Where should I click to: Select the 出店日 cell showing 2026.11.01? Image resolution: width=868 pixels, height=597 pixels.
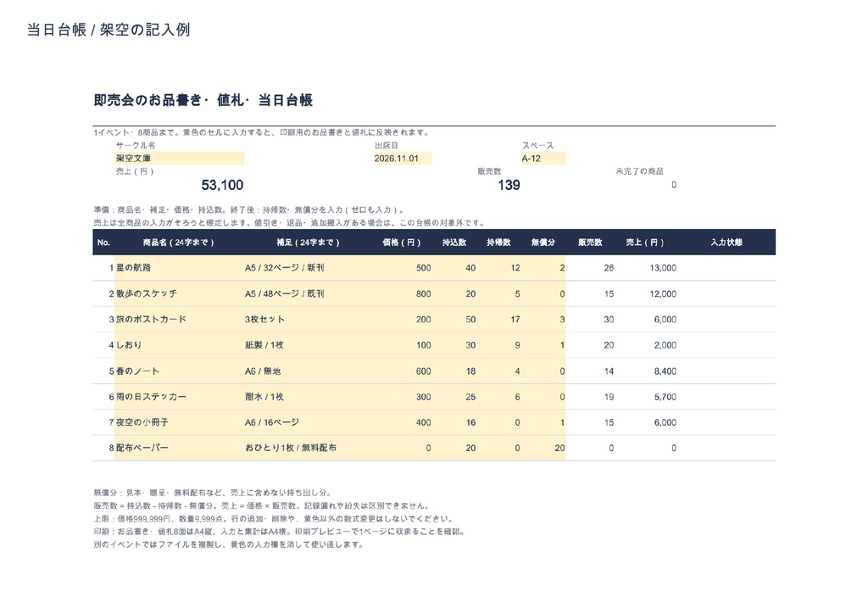tap(403, 159)
